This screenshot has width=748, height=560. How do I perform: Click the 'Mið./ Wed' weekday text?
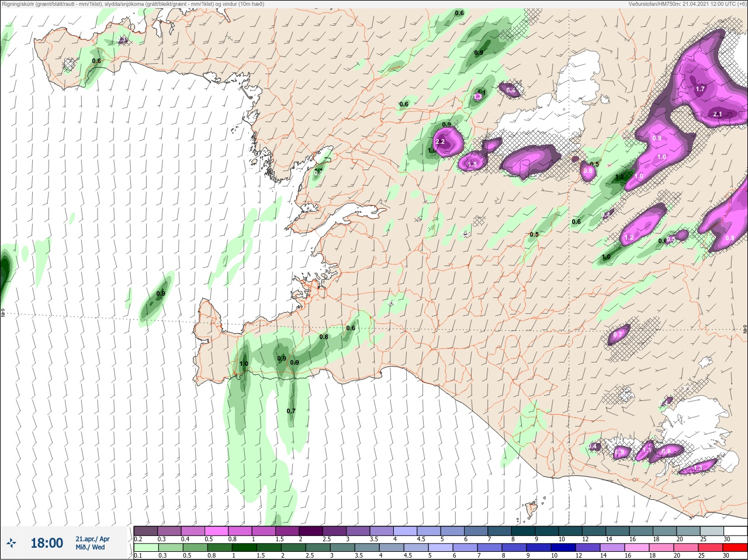90,547
